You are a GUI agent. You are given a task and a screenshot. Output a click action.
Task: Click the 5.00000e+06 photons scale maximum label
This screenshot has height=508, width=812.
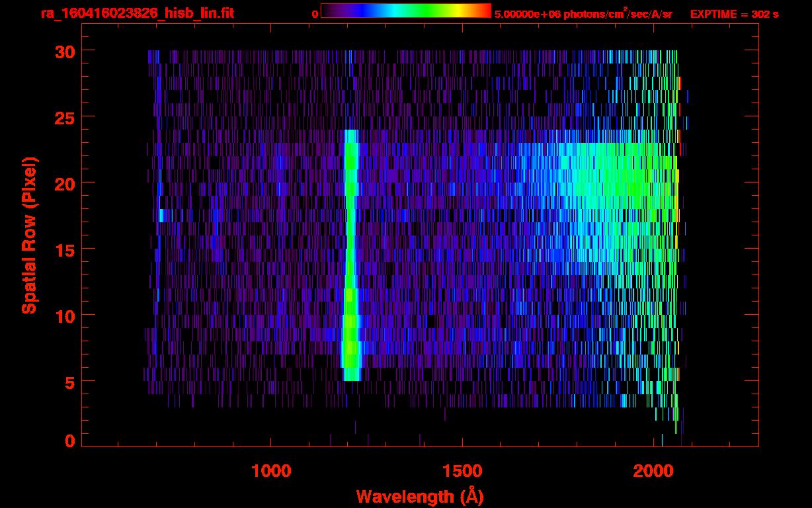tap(583, 14)
